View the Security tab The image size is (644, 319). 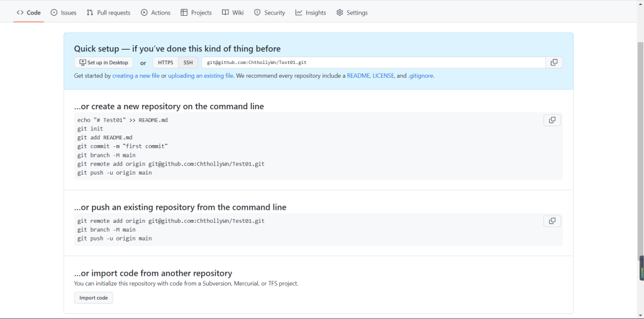coord(269,13)
